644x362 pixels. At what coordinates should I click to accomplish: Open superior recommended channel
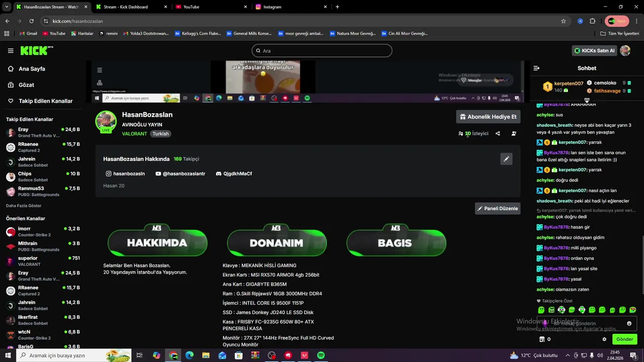(43, 261)
